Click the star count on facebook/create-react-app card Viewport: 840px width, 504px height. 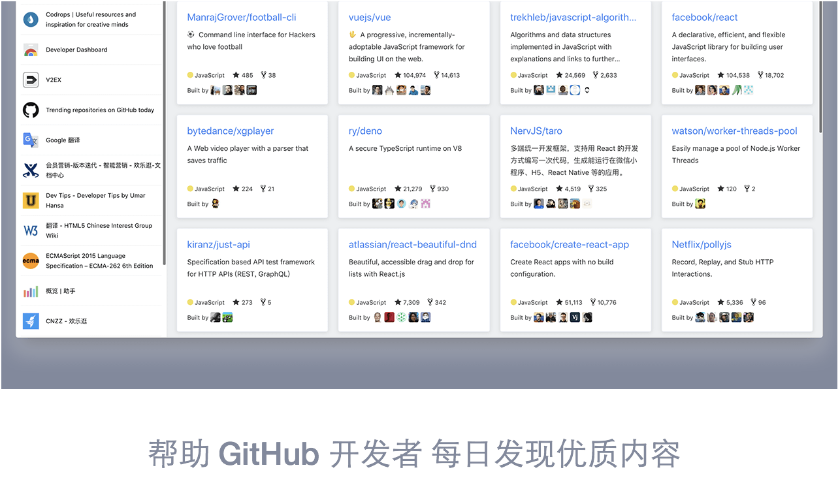click(x=569, y=302)
